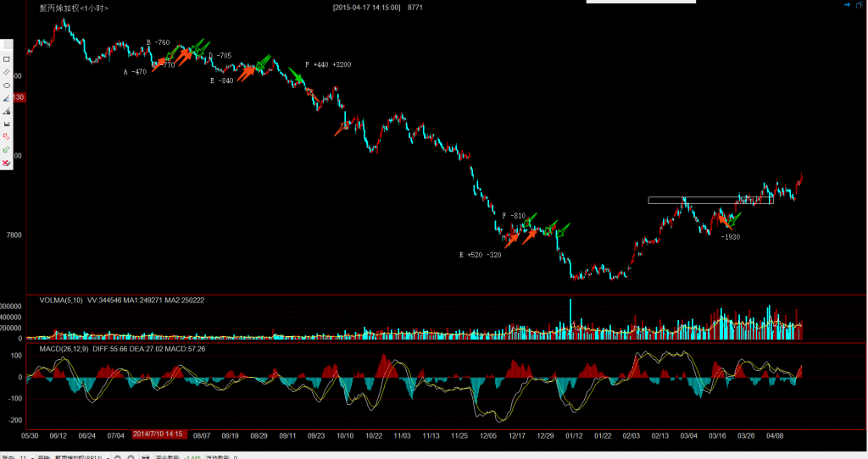Select the green down-arrow marker tool
Viewport: 868px width, 459px height.
[x=7, y=149]
